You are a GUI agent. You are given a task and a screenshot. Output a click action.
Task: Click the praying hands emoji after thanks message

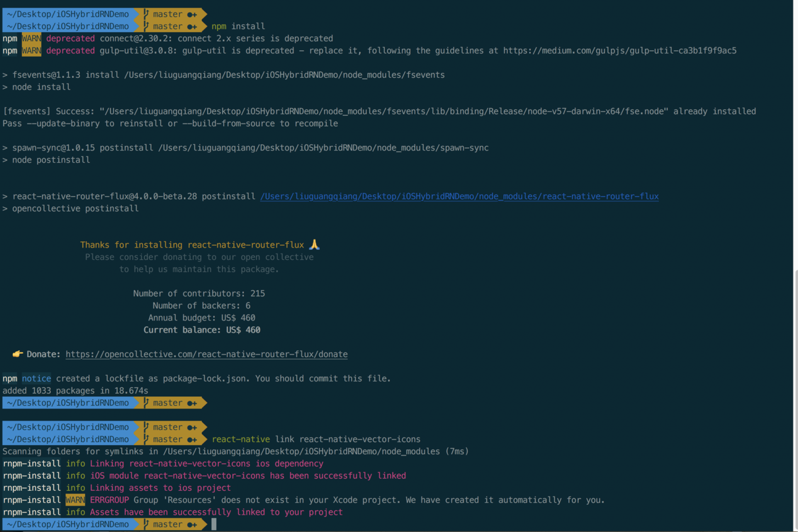coord(314,244)
